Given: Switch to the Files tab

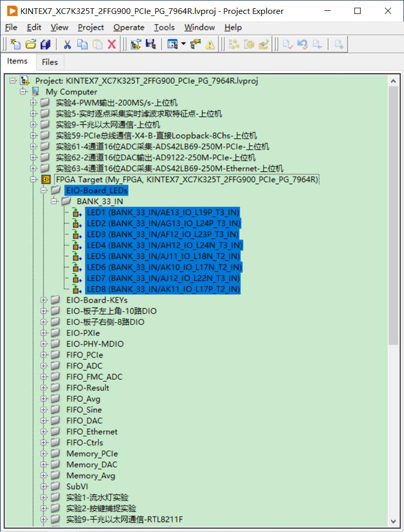Looking at the screenshot, I should tap(50, 62).
